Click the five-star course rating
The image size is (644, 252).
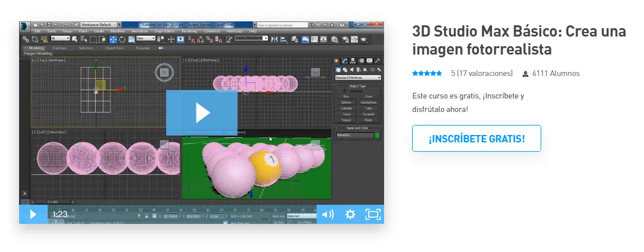(x=427, y=73)
